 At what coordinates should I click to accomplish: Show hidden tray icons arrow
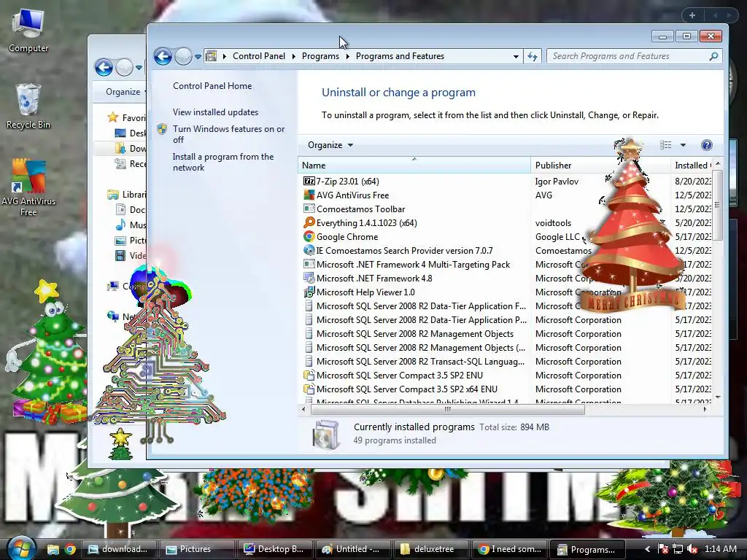pyautogui.click(x=647, y=550)
